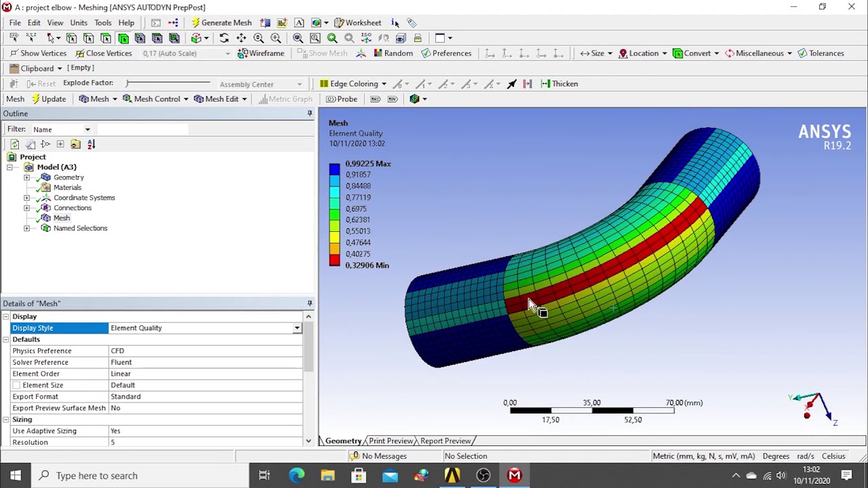Select the Edge selection filter icon

(87, 38)
